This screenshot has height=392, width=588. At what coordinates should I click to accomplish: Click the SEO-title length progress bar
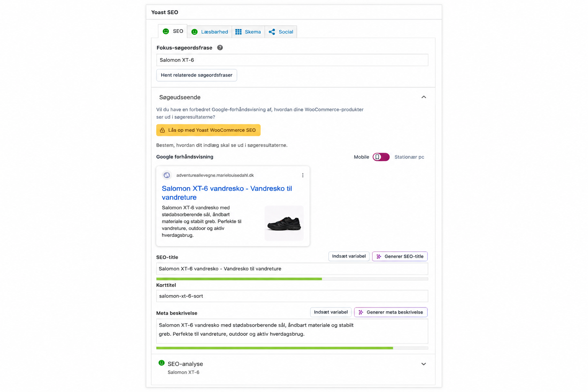coord(292,279)
